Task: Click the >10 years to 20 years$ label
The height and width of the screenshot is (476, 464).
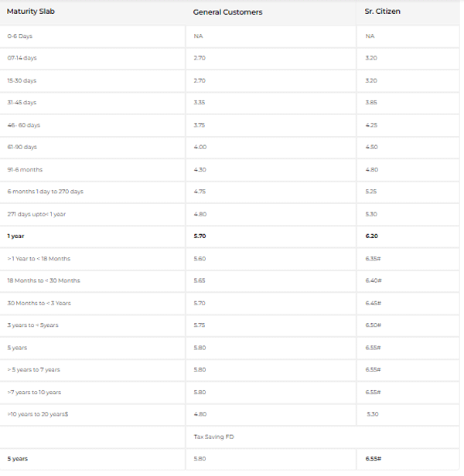Action: click(39, 414)
